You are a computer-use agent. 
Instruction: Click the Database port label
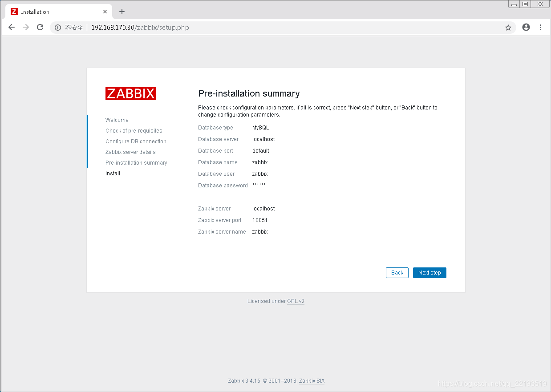point(215,151)
